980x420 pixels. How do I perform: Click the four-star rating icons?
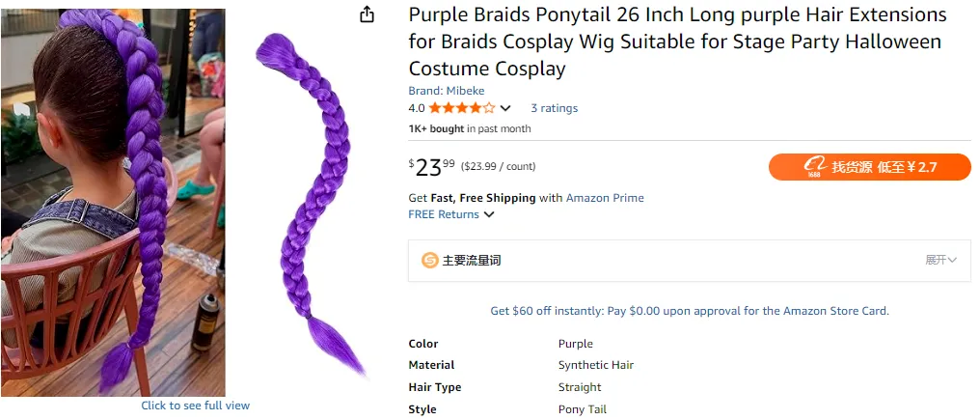[x=462, y=108]
